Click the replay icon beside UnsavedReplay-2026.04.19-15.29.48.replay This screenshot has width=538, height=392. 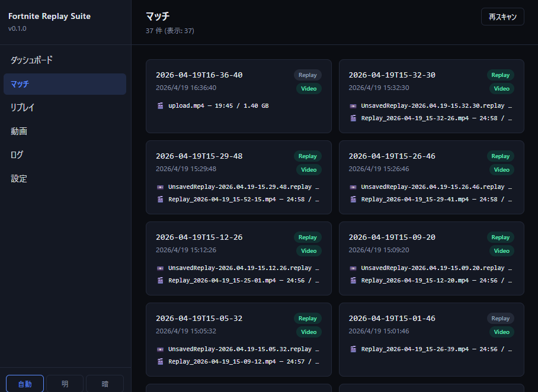point(160,187)
